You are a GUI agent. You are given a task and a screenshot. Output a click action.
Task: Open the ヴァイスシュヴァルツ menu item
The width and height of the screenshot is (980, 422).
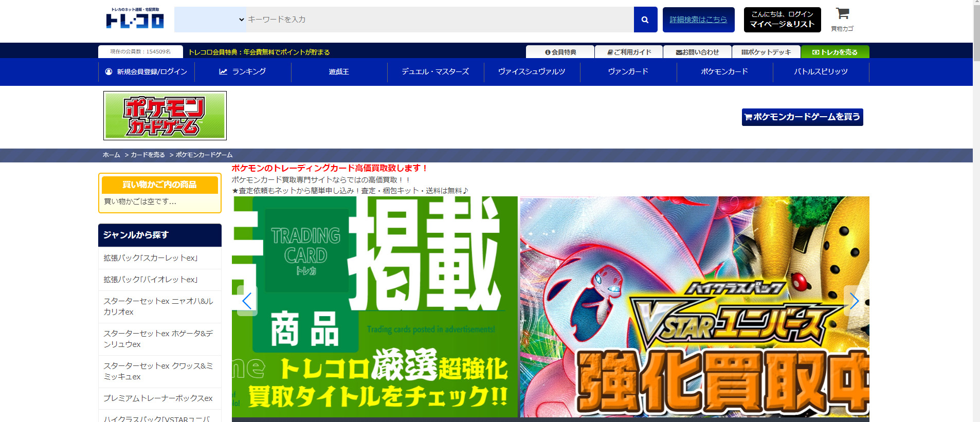(532, 72)
